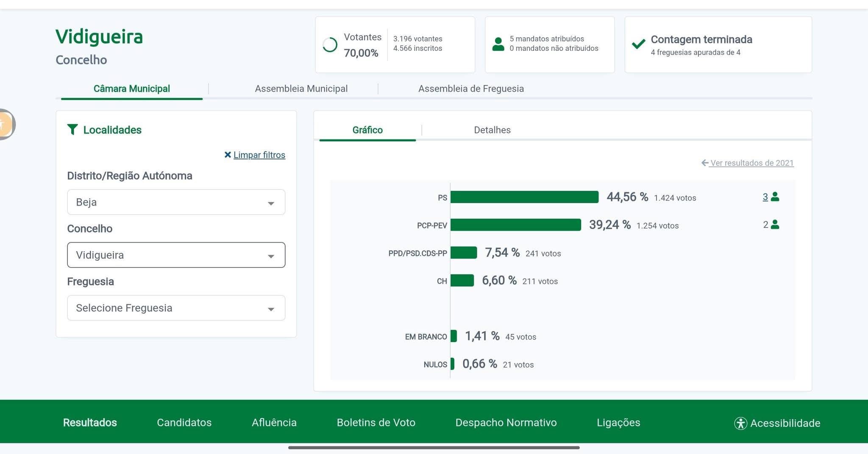This screenshot has width=868, height=454.
Task: Follow the Ver resultados de 2021 link
Action: pos(751,163)
